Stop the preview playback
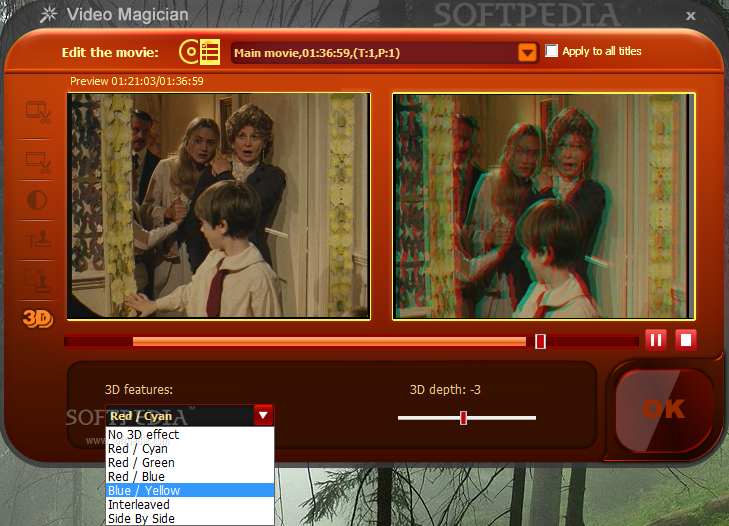 pyautogui.click(x=686, y=340)
